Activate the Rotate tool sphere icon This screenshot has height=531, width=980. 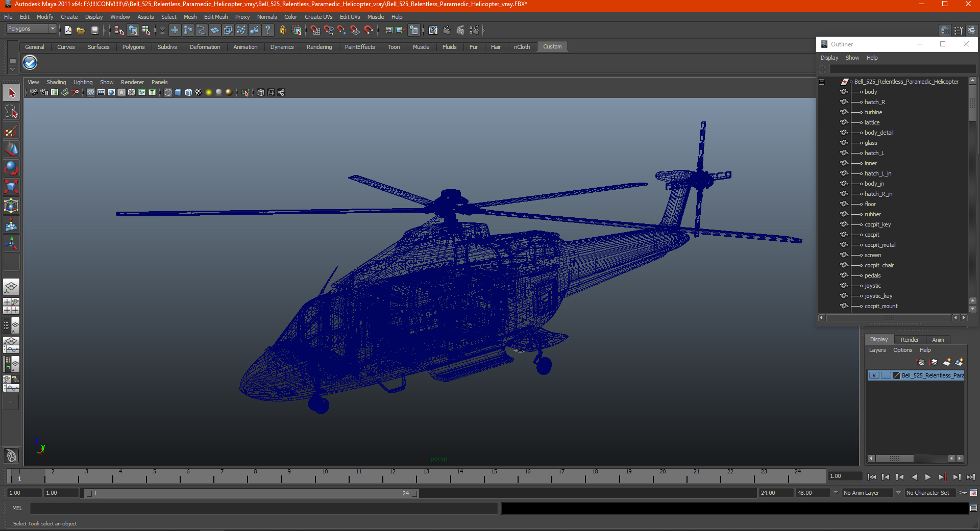click(11, 168)
